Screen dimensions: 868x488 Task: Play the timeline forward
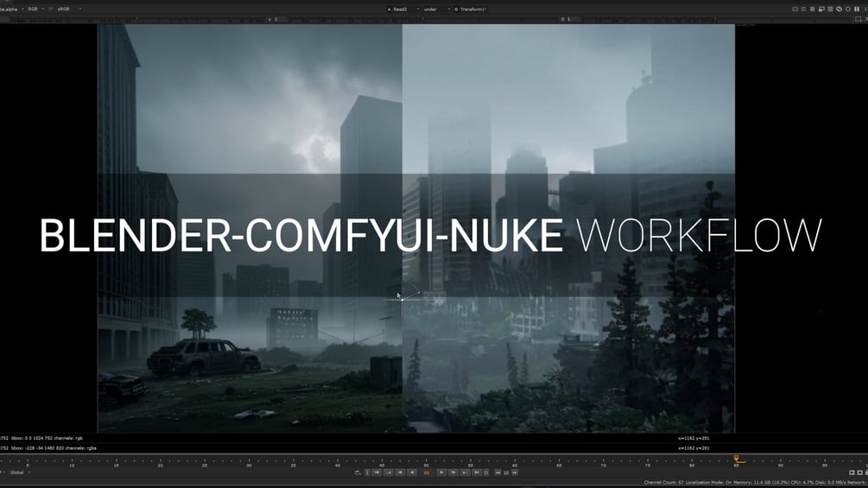click(441, 472)
